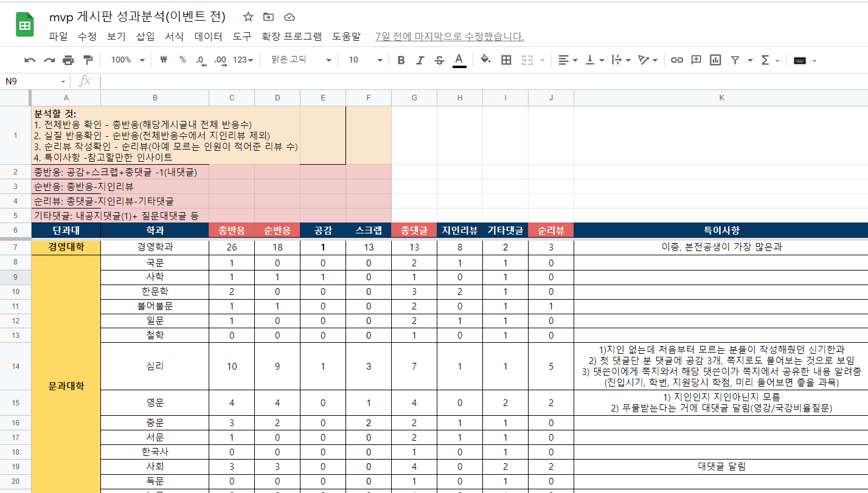Click the 특이사항 header cell

[x=721, y=230]
